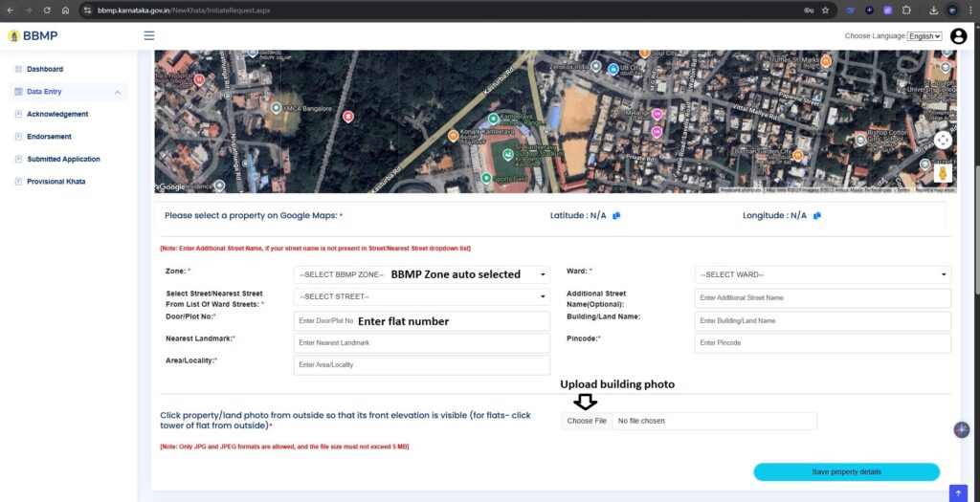Image resolution: width=980 pixels, height=502 pixels.
Task: Go to Submitted Application menu item
Action: coord(63,159)
